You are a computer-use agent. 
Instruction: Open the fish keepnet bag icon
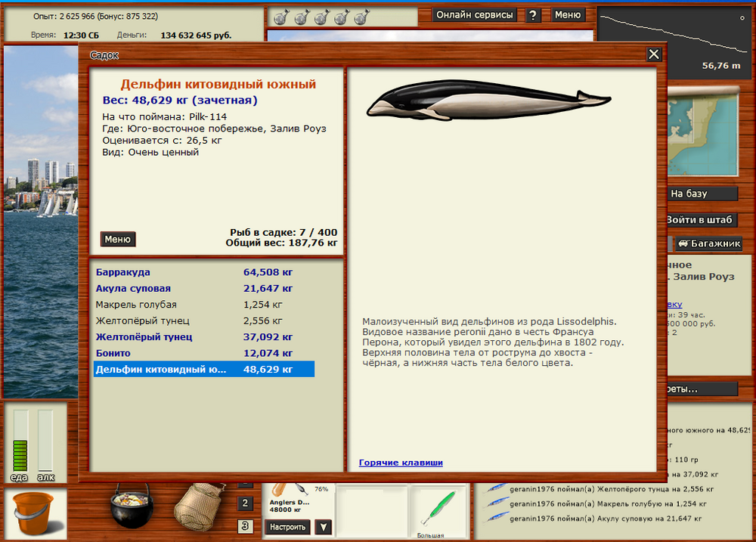199,506
